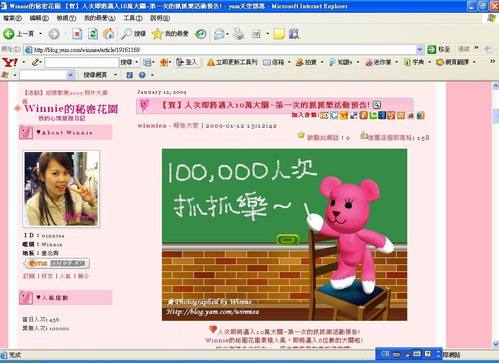Click the first share bookmark icon in row
This screenshot has width=499, height=363.
pos(324,116)
